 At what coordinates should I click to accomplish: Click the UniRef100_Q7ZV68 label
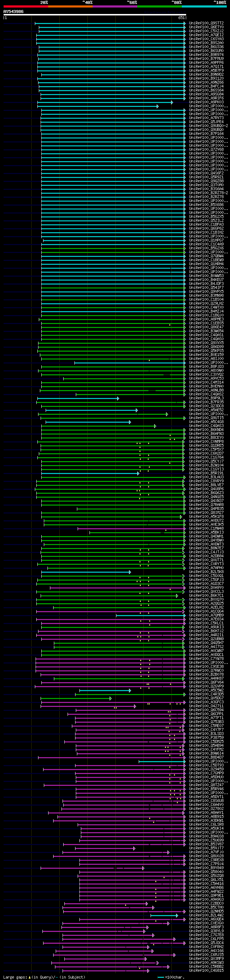tap(206, 150)
